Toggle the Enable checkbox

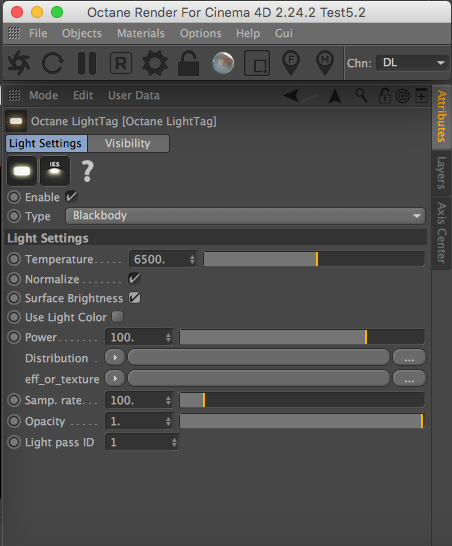coord(71,197)
